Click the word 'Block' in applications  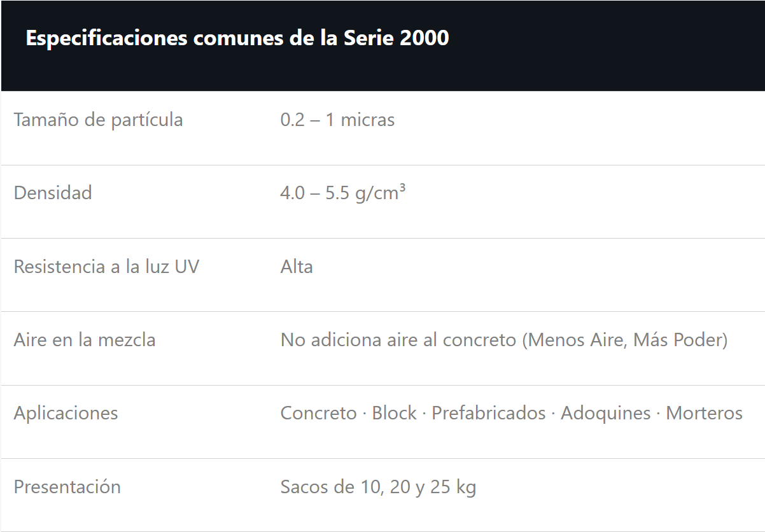[x=395, y=413]
